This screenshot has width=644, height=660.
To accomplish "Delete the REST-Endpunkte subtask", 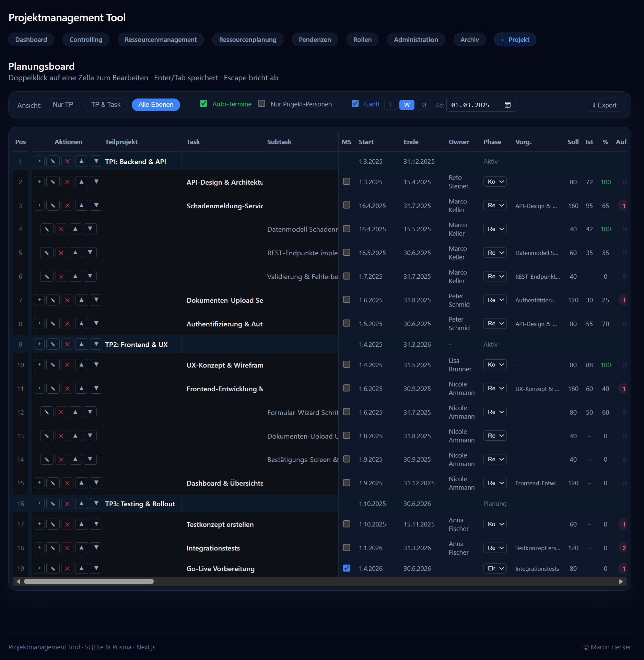I will pyautogui.click(x=61, y=253).
